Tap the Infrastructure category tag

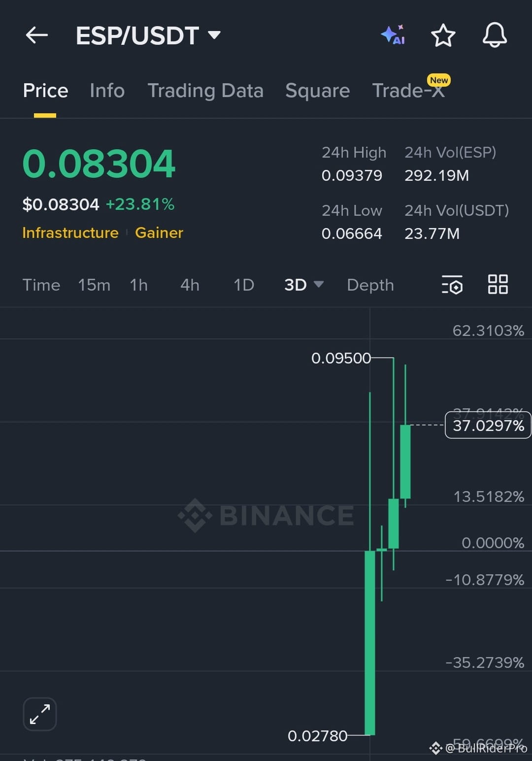click(70, 232)
